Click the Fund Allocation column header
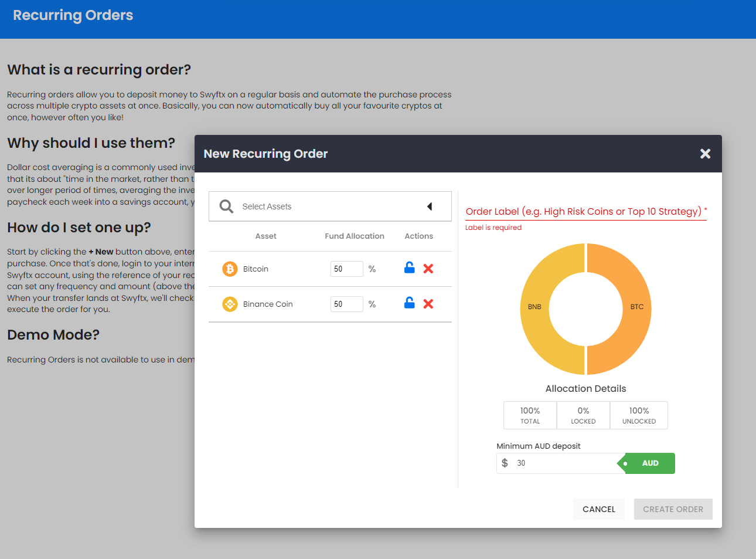 click(x=355, y=236)
